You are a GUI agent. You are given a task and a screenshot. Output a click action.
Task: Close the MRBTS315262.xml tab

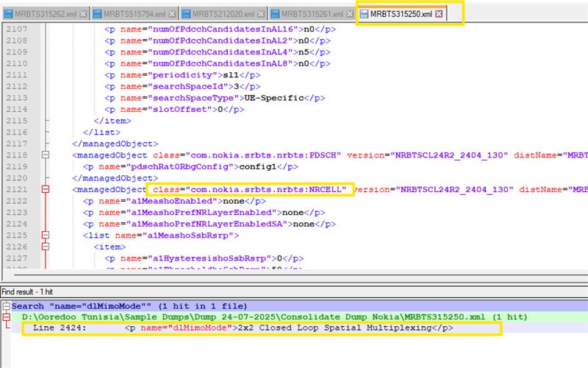point(82,14)
